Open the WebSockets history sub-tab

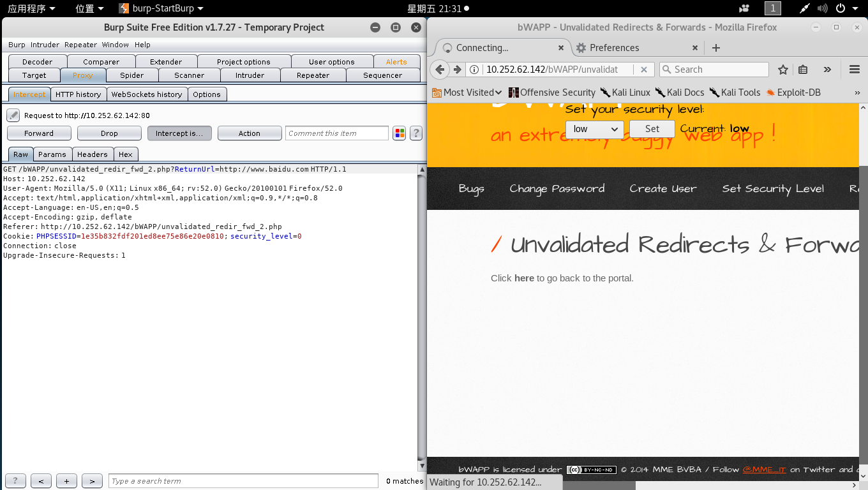pos(147,94)
